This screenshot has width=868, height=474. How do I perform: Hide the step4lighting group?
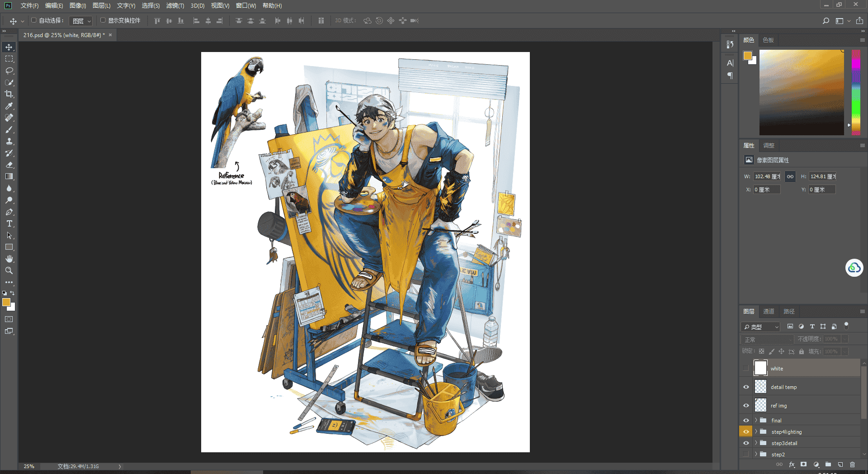(746, 431)
